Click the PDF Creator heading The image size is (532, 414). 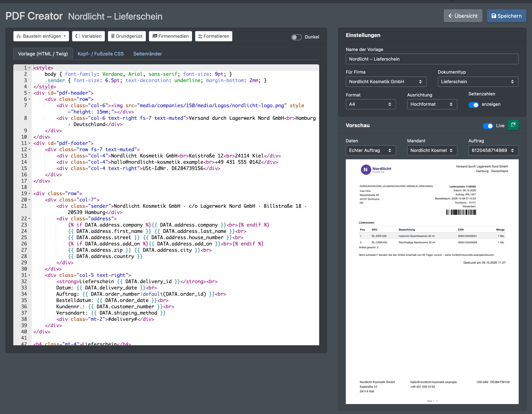(34, 16)
